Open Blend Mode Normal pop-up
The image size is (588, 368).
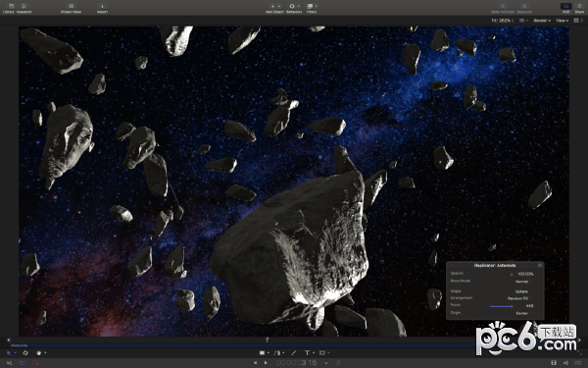point(522,282)
